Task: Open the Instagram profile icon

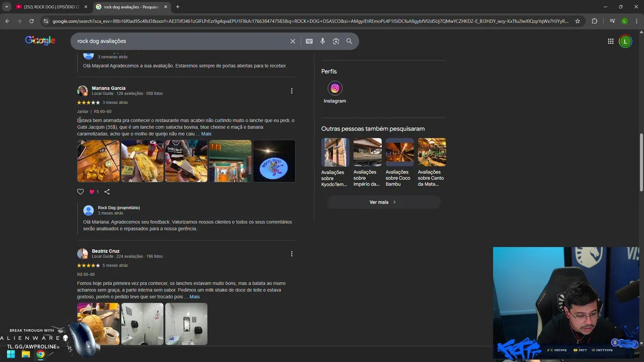Action: (335, 88)
